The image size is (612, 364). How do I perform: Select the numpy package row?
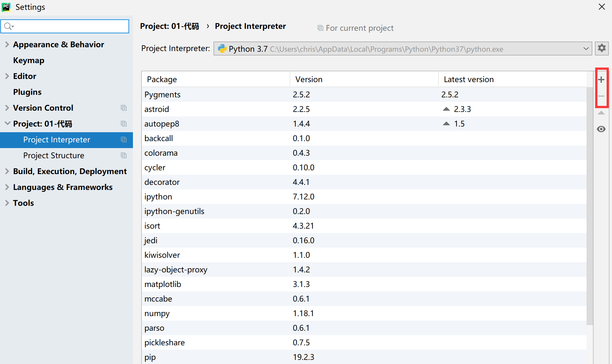pos(364,313)
